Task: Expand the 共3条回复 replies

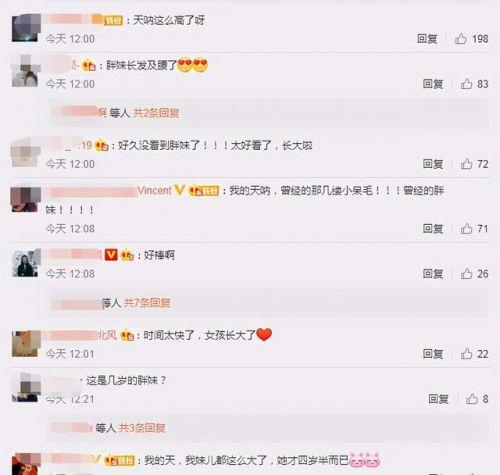Action: click(142, 428)
